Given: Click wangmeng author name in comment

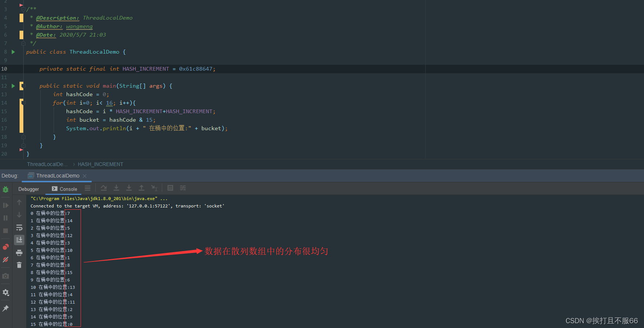Looking at the screenshot, I should click(x=79, y=26).
